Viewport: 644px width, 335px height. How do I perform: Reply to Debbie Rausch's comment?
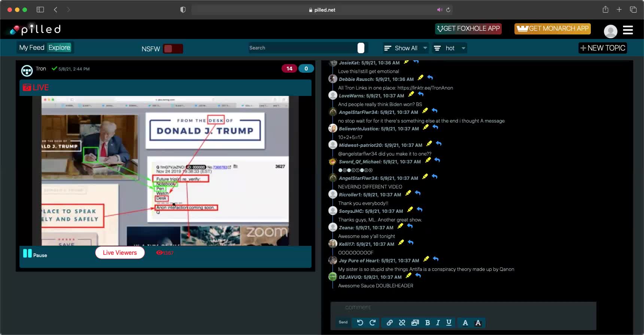[x=430, y=78]
